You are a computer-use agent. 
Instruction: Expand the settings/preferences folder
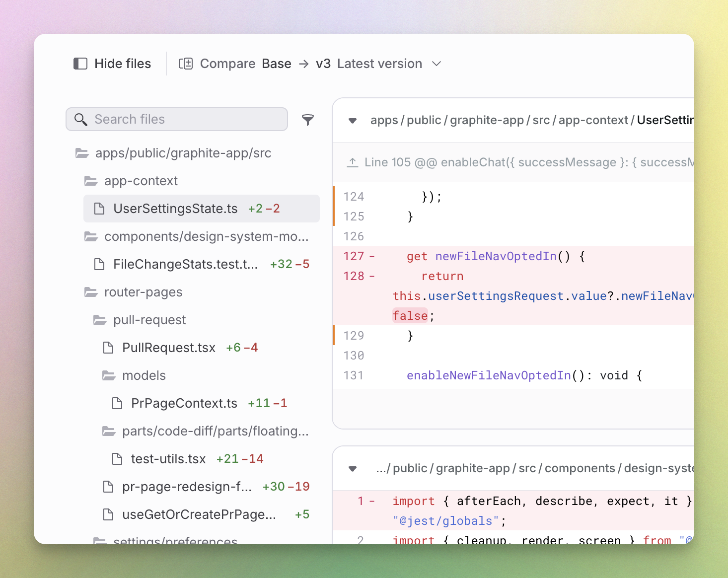[175, 541]
